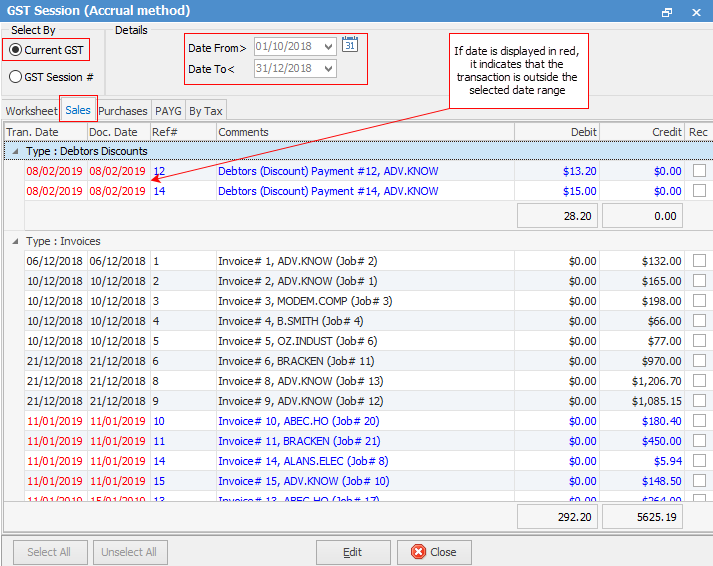This screenshot has height=566, width=713.
Task: Close the GST Session window via X icon
Action: click(x=695, y=12)
